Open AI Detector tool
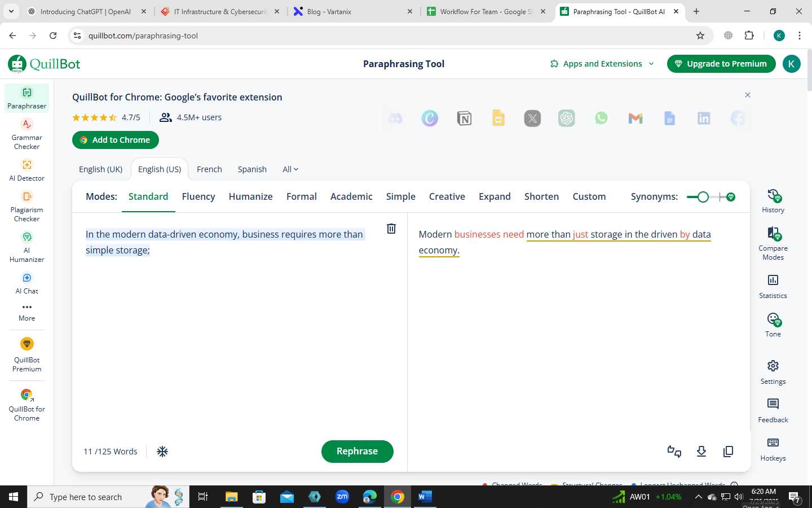This screenshot has width=812, height=508. coord(27,170)
